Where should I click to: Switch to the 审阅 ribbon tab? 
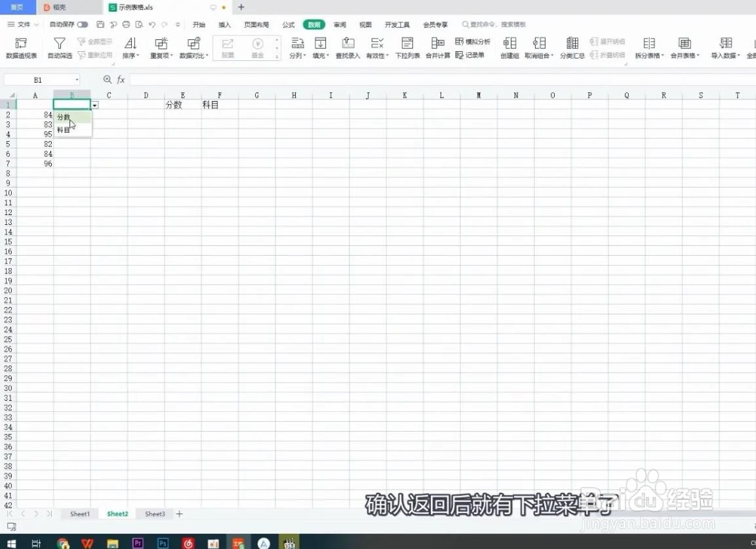pos(340,25)
